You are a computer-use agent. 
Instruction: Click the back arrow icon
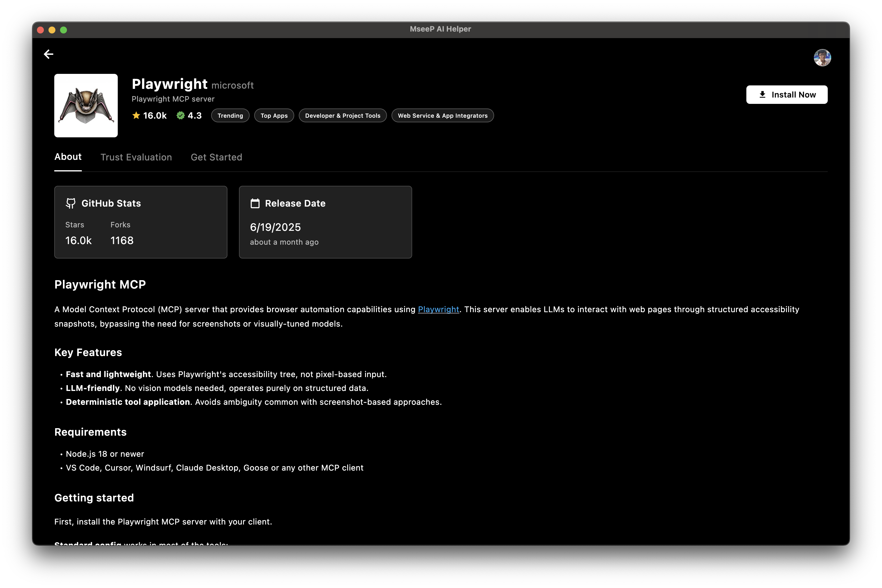[x=48, y=54]
